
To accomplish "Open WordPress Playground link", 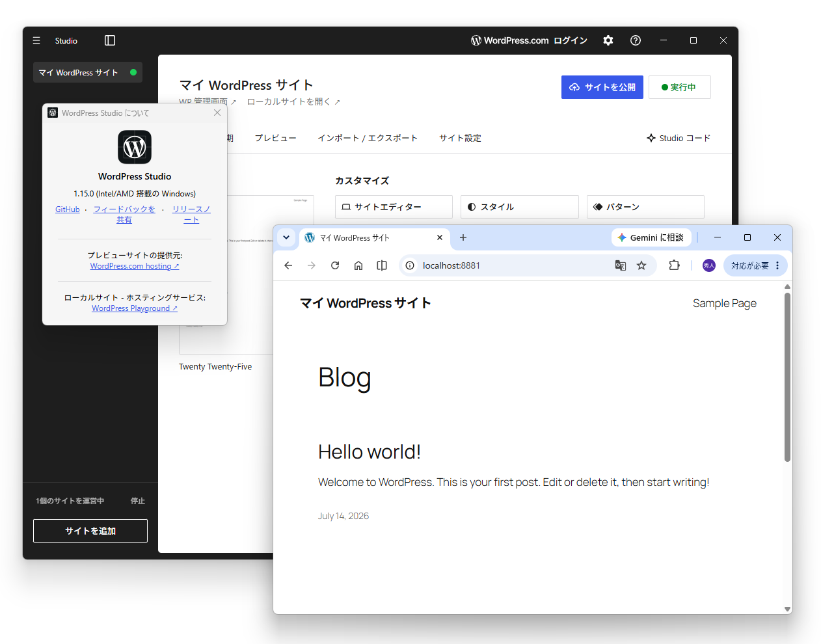I will 135,308.
